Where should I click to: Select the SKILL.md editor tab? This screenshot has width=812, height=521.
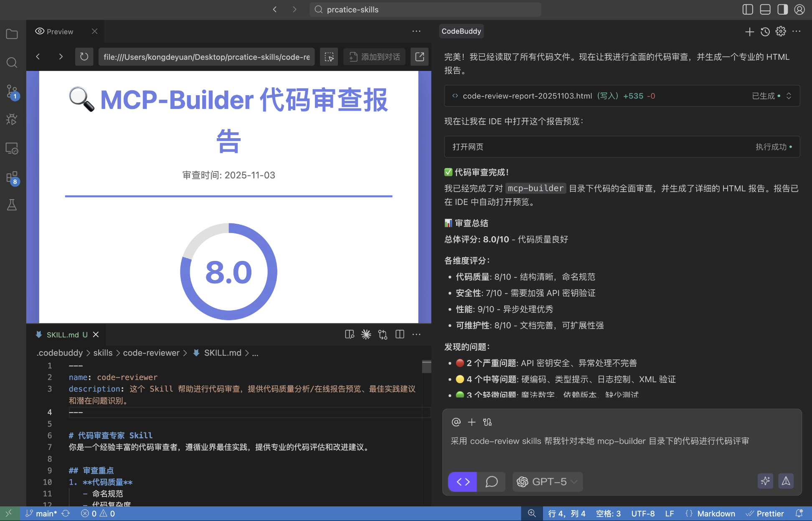coord(63,335)
